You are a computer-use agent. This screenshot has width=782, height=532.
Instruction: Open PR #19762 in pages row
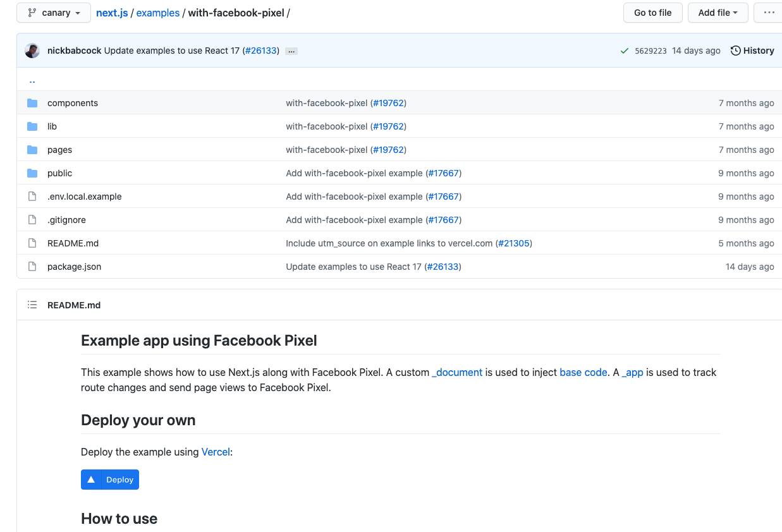(x=388, y=150)
